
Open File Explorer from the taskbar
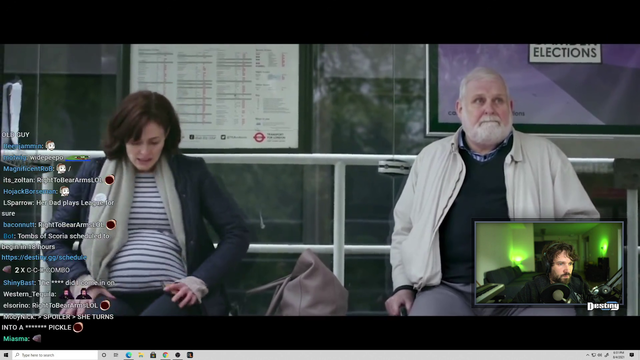[141, 355]
